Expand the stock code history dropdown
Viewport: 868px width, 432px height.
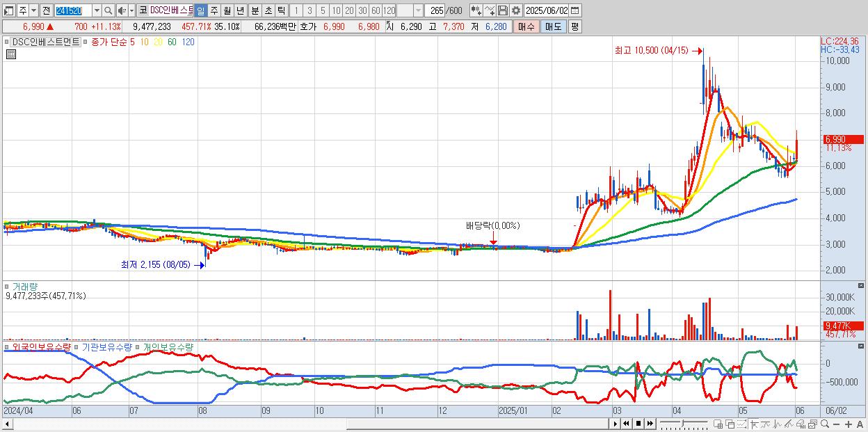97,11
